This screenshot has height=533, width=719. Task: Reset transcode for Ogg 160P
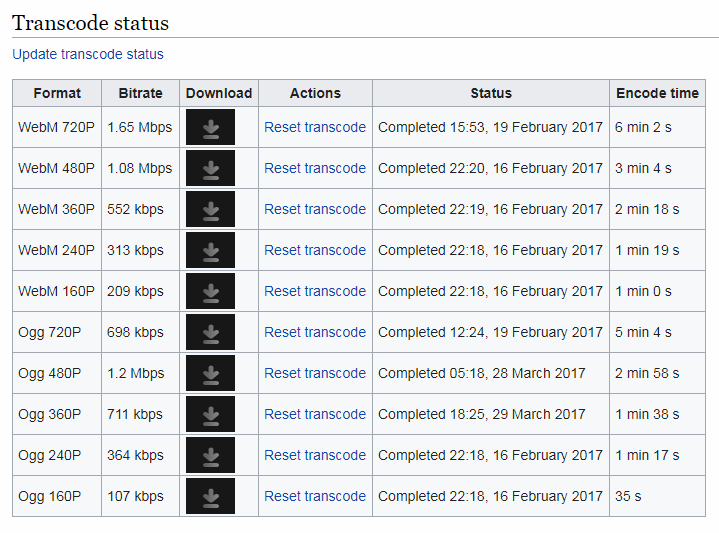click(315, 496)
